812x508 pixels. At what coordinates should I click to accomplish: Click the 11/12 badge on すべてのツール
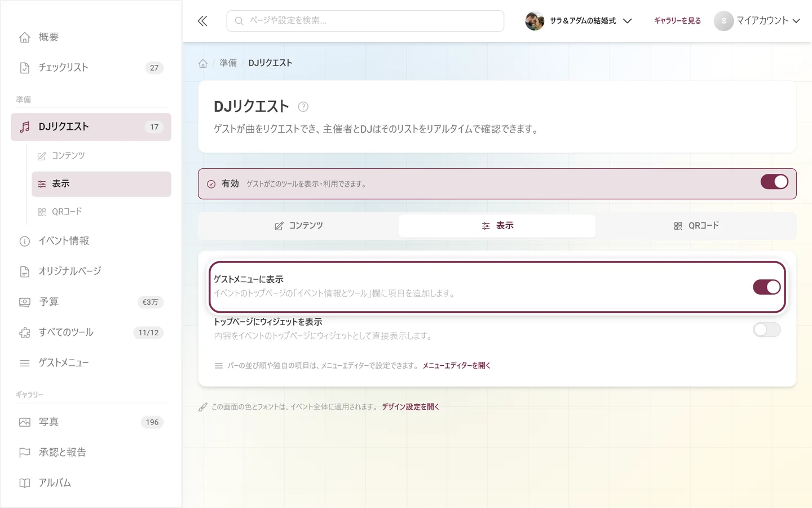click(148, 332)
